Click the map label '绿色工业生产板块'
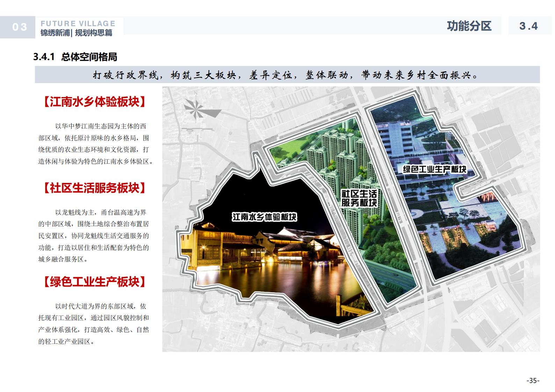 (434, 169)
